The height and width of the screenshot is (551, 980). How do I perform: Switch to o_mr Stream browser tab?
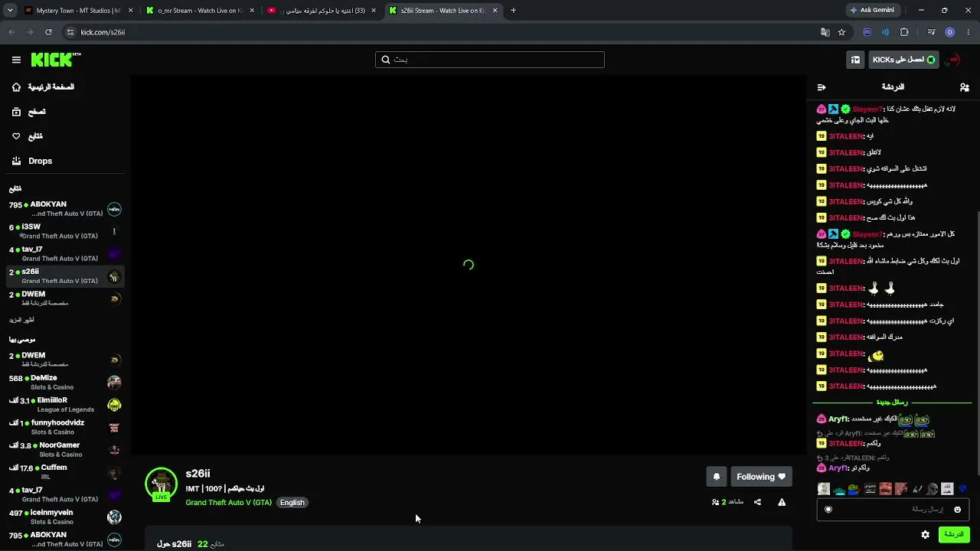pyautogui.click(x=201, y=11)
